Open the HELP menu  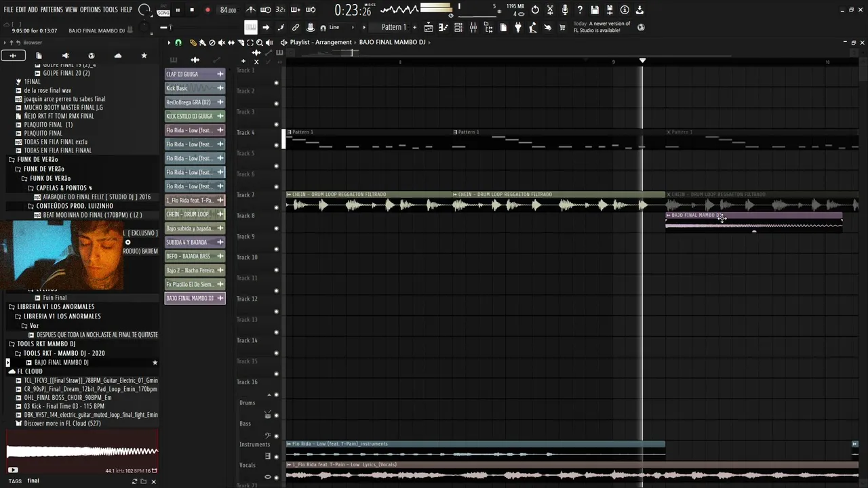(127, 10)
